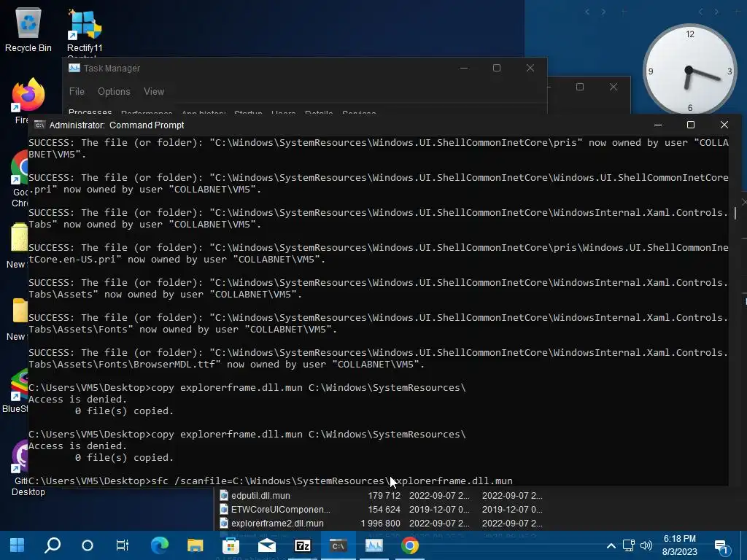Image resolution: width=747 pixels, height=560 pixels.
Task: Open File Explorer from taskbar
Action: pos(195,545)
